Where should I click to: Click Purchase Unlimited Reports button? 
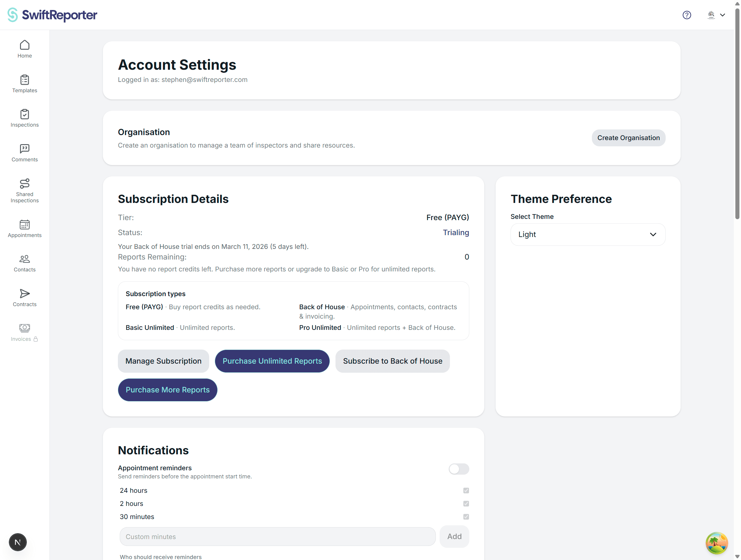click(x=272, y=361)
